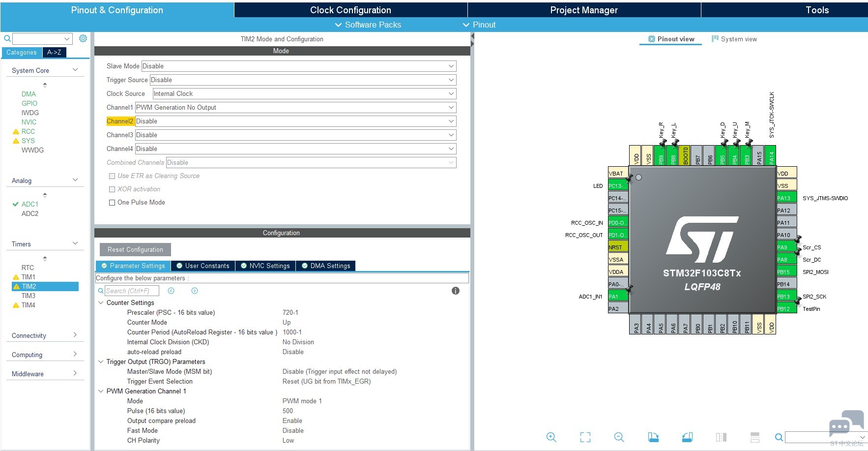Tick the XOR activation checkbox
Image resolution: width=868 pixels, height=451 pixels.
click(x=112, y=189)
